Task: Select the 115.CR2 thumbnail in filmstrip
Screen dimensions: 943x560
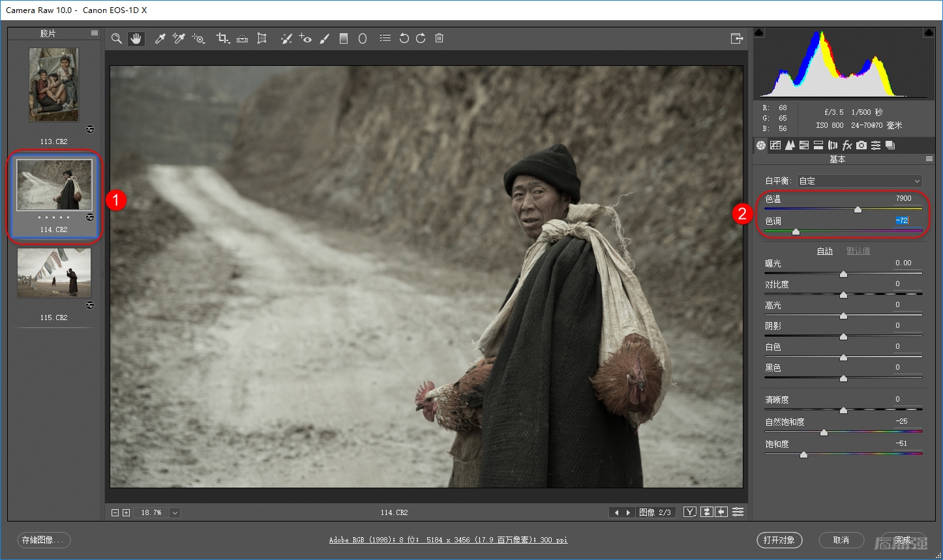Action: 54,274
